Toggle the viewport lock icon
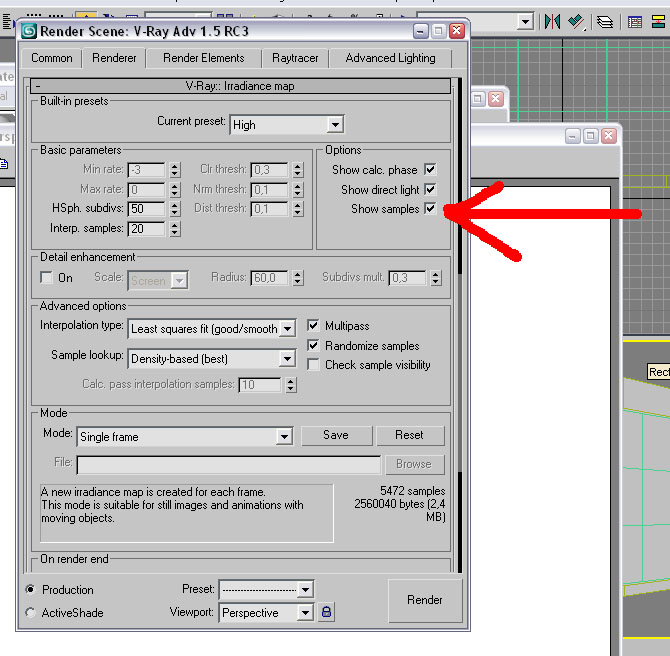 coord(326,612)
